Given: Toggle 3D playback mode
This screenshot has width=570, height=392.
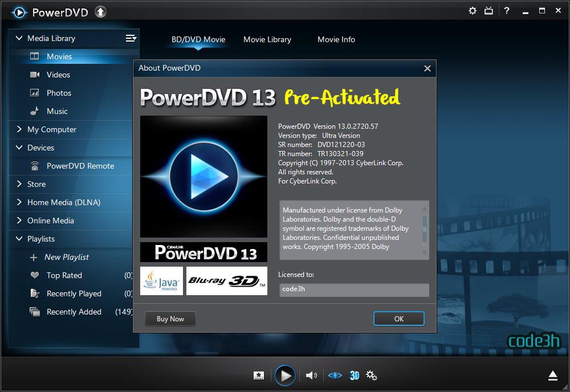Looking at the screenshot, I should 355,375.
